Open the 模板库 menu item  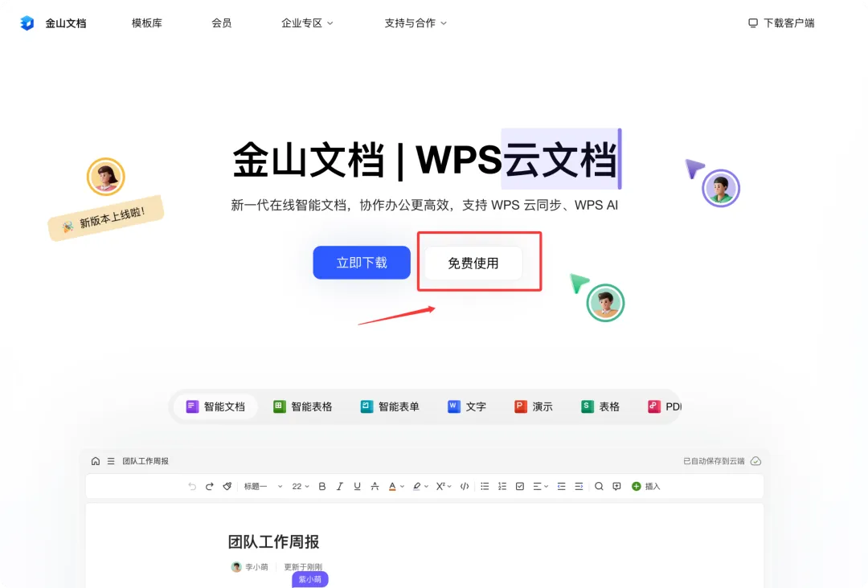pos(147,22)
